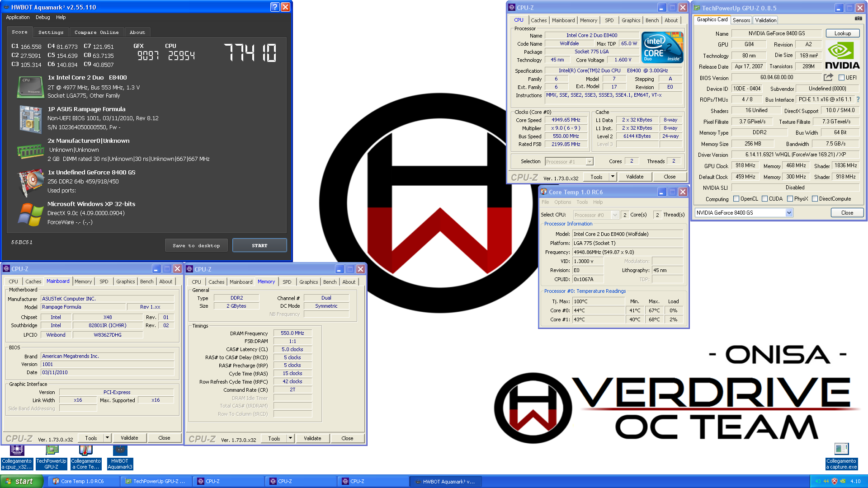The height and width of the screenshot is (488, 868).
Task: Expand Tools arrow in CPU-Z Memory window
Action: pos(290,438)
